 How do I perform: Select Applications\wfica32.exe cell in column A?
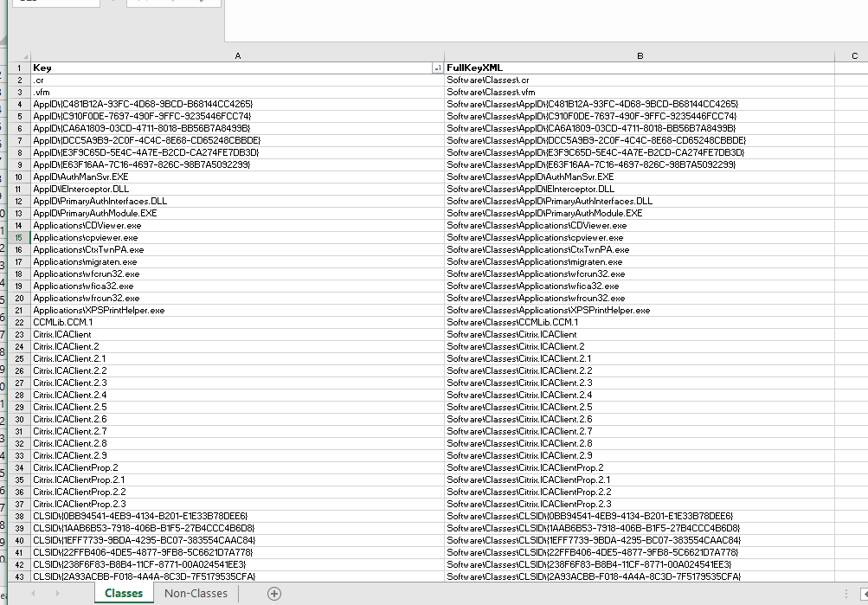(237, 286)
